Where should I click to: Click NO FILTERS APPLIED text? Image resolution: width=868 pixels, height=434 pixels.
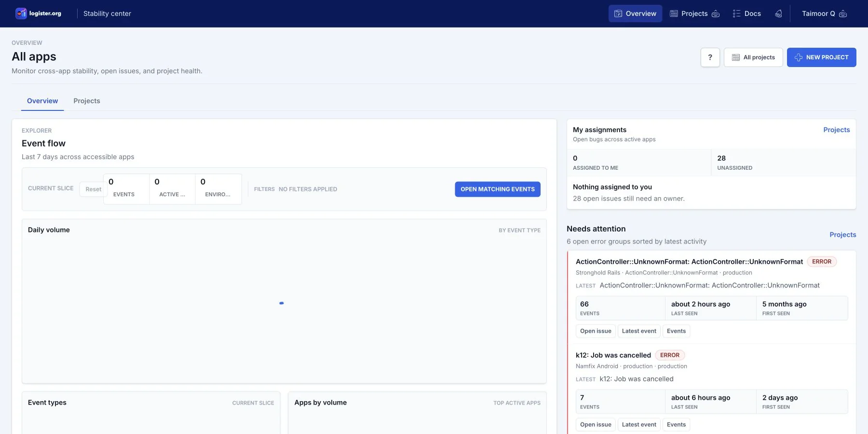(x=308, y=189)
